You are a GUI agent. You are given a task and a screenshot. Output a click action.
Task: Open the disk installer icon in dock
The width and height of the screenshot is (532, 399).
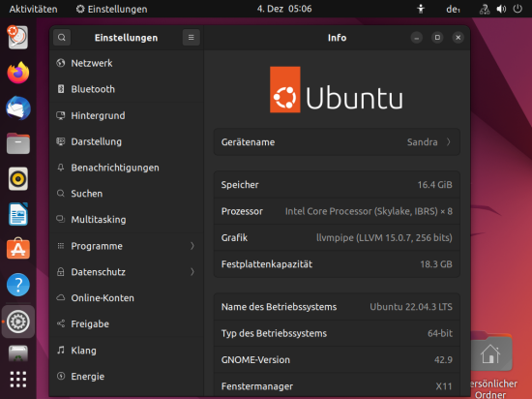pyautogui.click(x=18, y=38)
